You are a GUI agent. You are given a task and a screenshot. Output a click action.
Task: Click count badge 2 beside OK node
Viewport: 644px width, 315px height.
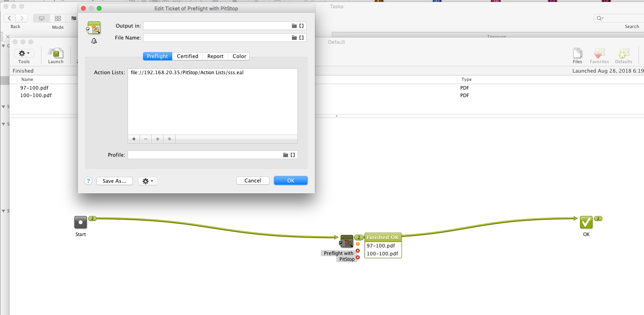598,218
